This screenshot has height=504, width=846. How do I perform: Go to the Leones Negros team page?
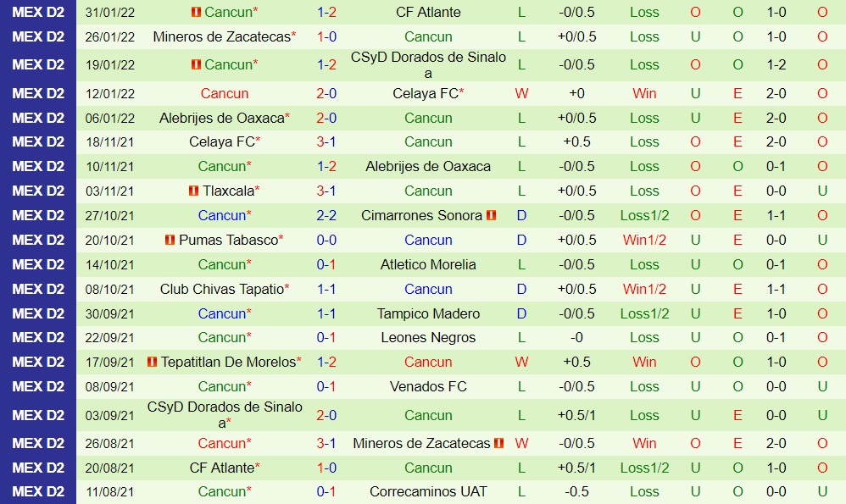[x=428, y=337]
